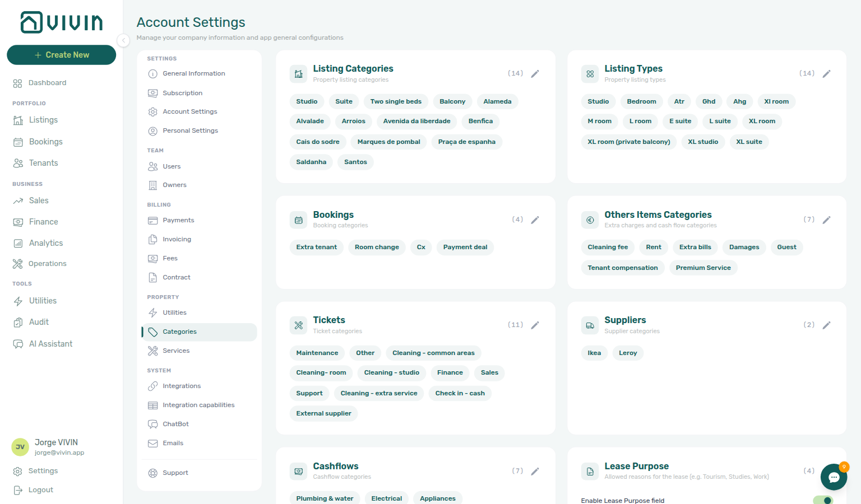The width and height of the screenshot is (861, 504).
Task: Create a new item
Action: (x=62, y=55)
